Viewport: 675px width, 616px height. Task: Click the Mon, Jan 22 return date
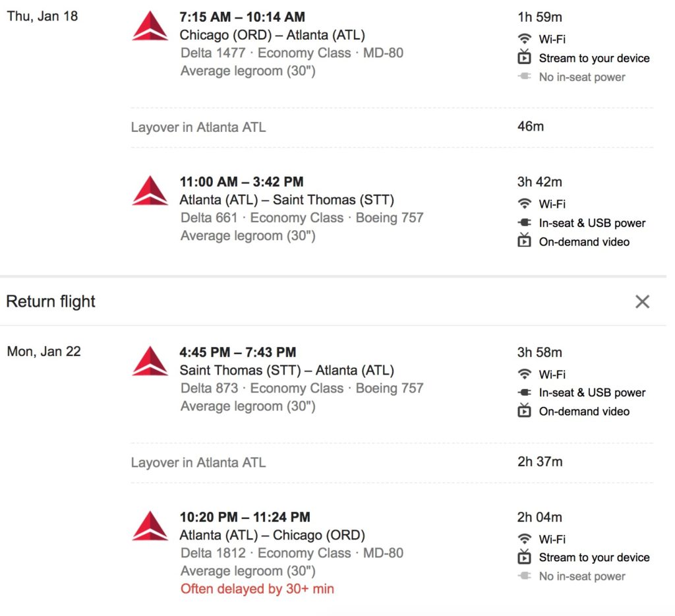pos(44,352)
